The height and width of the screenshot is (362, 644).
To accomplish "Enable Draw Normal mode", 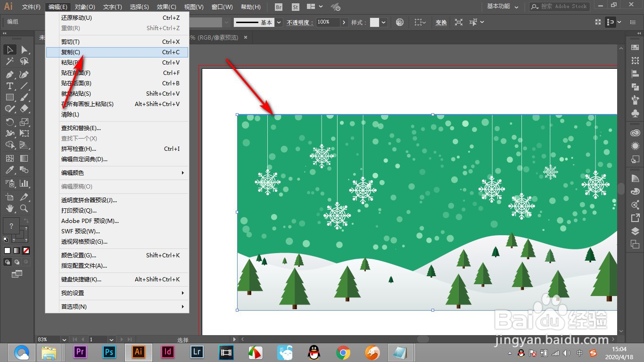I will (x=8, y=262).
